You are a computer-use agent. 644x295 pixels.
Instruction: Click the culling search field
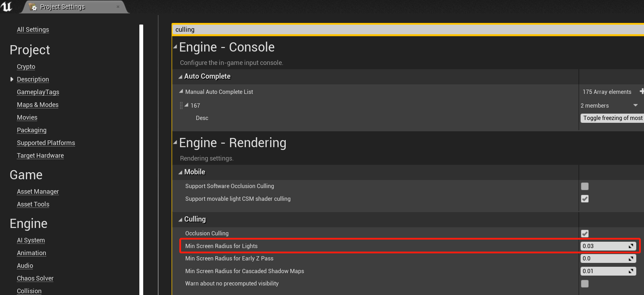408,30
